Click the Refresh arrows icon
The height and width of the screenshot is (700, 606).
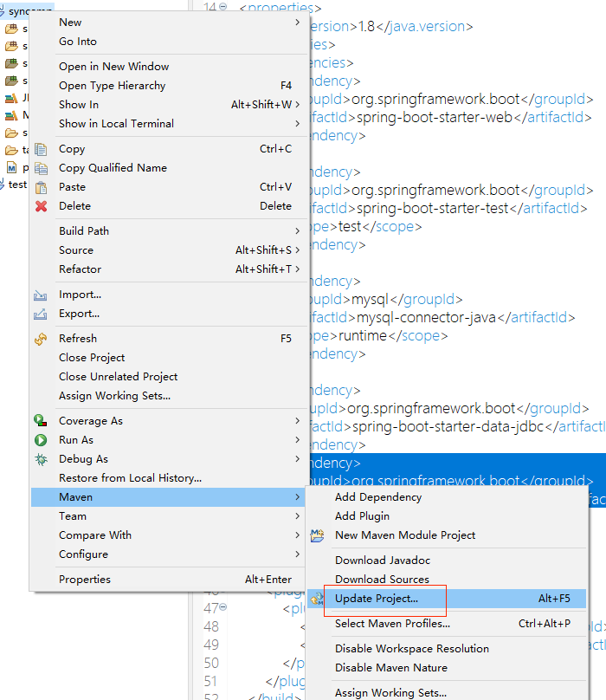41,339
